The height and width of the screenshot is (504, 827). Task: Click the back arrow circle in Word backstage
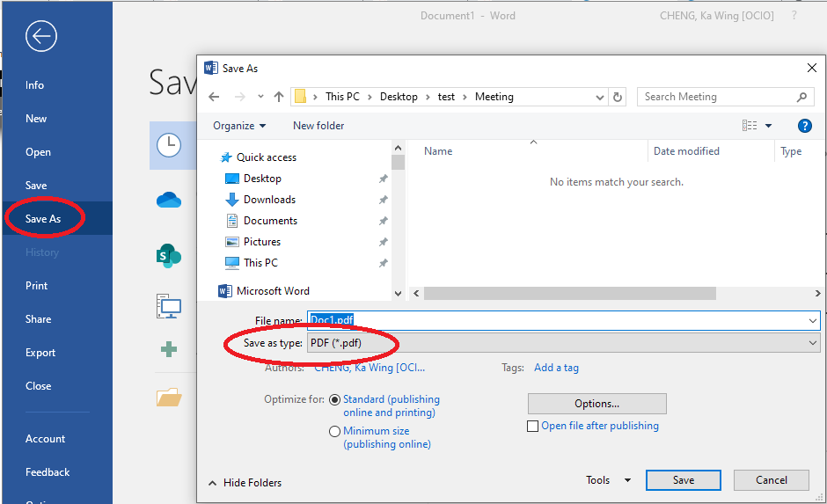click(41, 36)
